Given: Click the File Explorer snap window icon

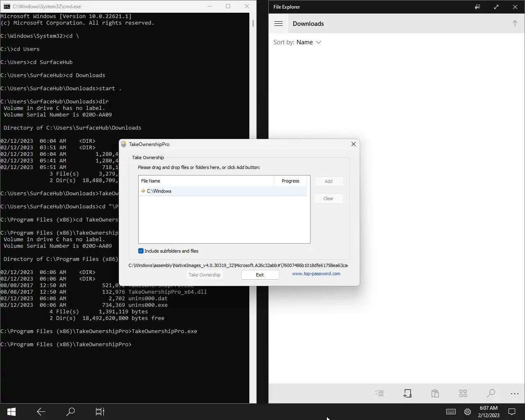Looking at the screenshot, I should pyautogui.click(x=477, y=7).
